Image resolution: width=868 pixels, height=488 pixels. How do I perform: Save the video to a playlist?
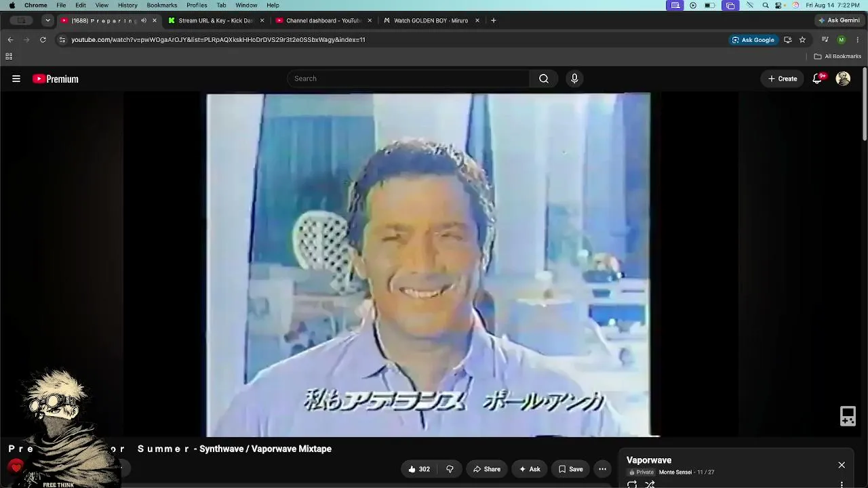[570, 469]
